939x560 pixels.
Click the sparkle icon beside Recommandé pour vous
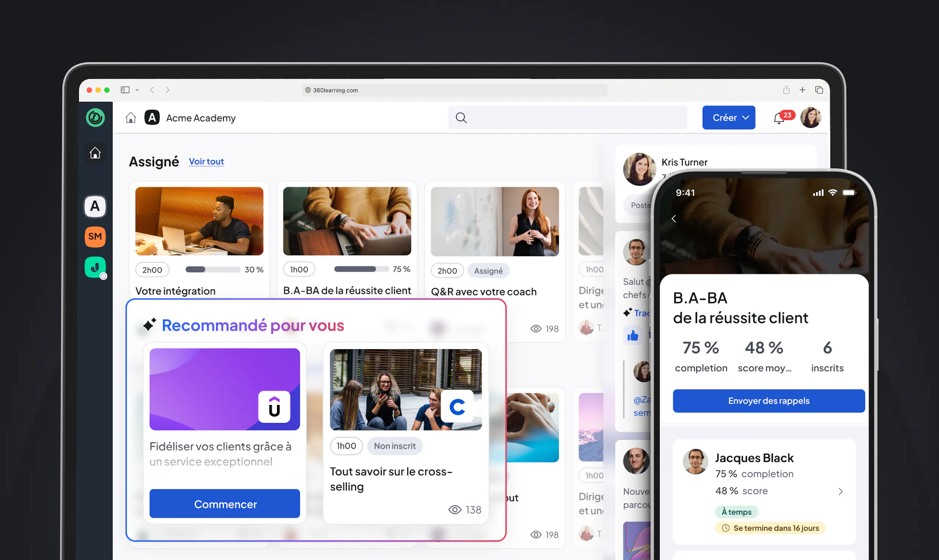pos(149,325)
